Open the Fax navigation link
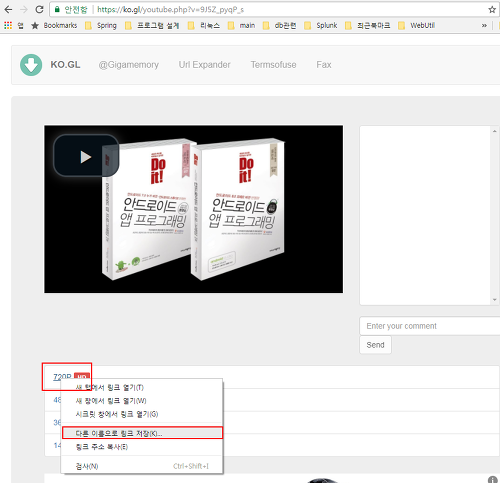The width and height of the screenshot is (500, 483). (324, 65)
